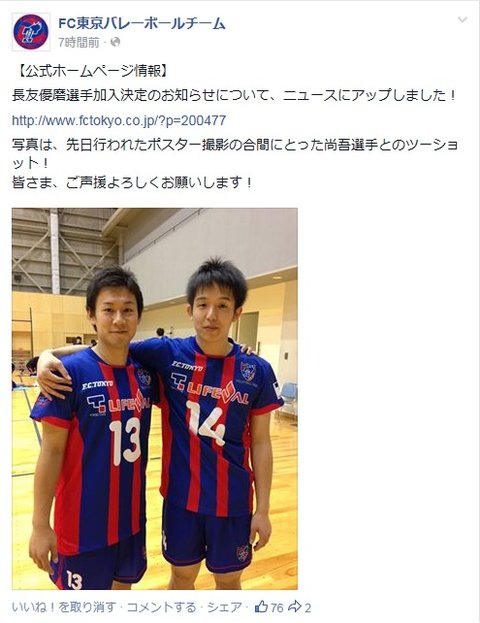Viewport: 480px width, 623px height.
Task: Open the two players photo
Action: [x=155, y=399]
